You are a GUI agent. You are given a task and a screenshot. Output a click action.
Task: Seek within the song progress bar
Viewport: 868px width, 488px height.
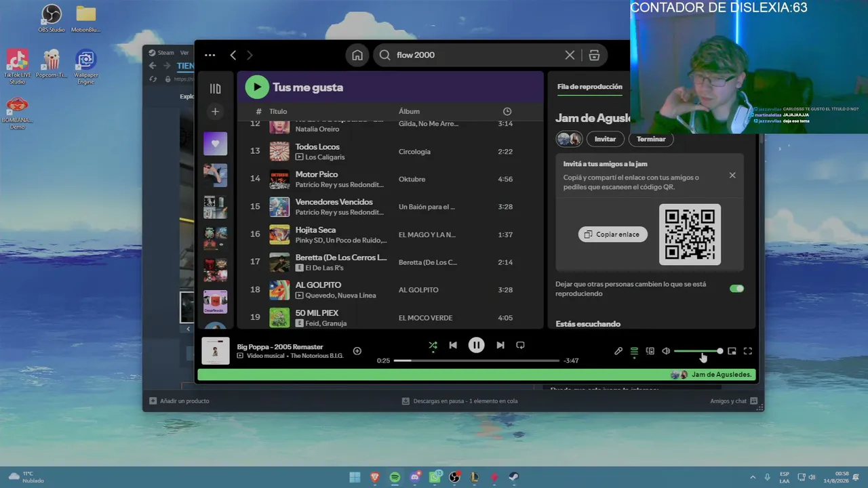(x=477, y=361)
